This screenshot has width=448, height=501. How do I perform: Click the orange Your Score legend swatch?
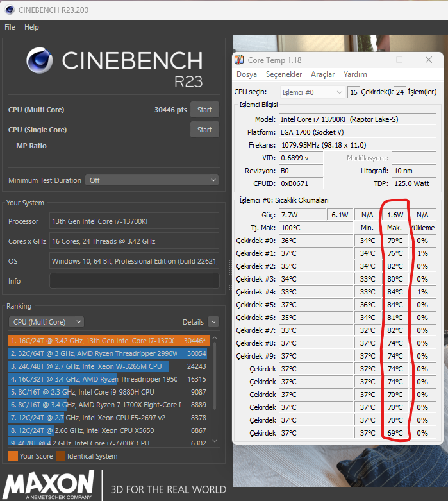coord(13,456)
